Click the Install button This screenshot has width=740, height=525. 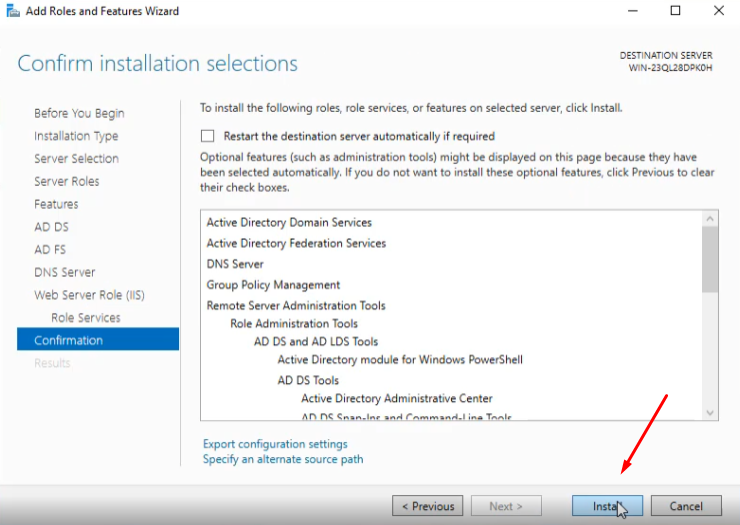click(607, 506)
